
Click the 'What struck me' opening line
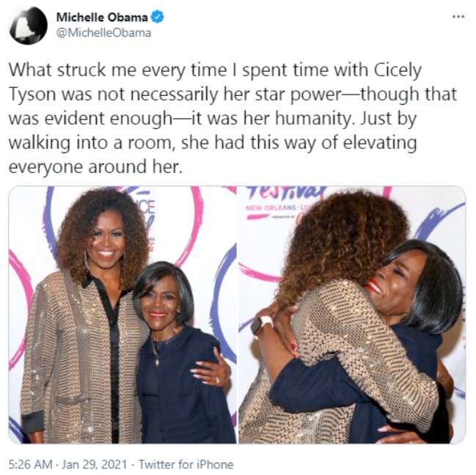pyautogui.click(x=73, y=70)
